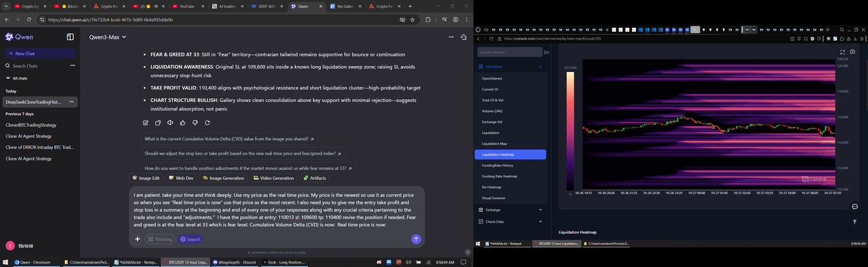This screenshot has width=868, height=267.
Task: Select suggestion about adjusting stop loss
Action: click(x=243, y=154)
